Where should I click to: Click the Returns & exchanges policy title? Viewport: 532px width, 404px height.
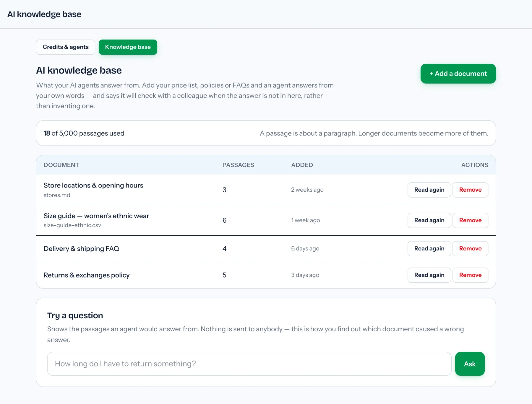click(x=87, y=275)
